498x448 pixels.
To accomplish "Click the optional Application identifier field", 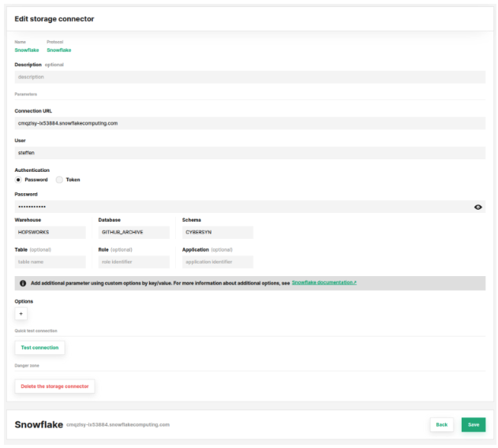I will tap(217, 262).
